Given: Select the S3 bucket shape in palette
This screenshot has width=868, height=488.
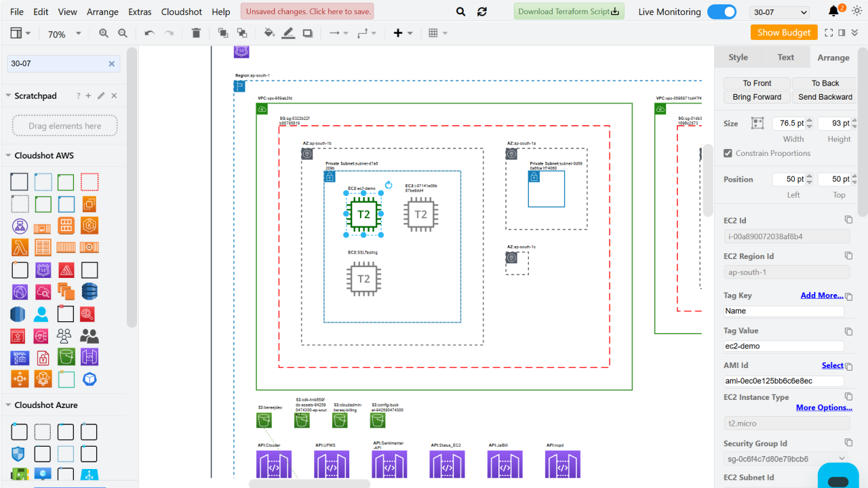Looking at the screenshot, I should click(66, 357).
